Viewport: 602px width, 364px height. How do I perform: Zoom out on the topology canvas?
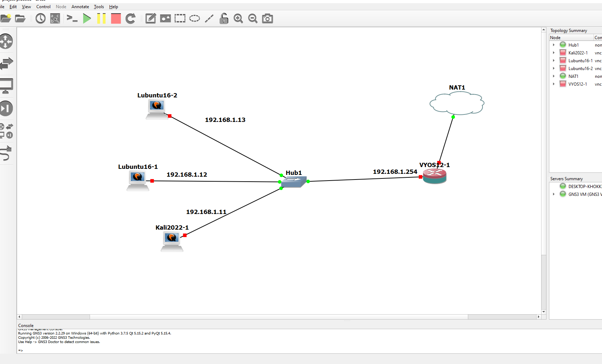253,18
